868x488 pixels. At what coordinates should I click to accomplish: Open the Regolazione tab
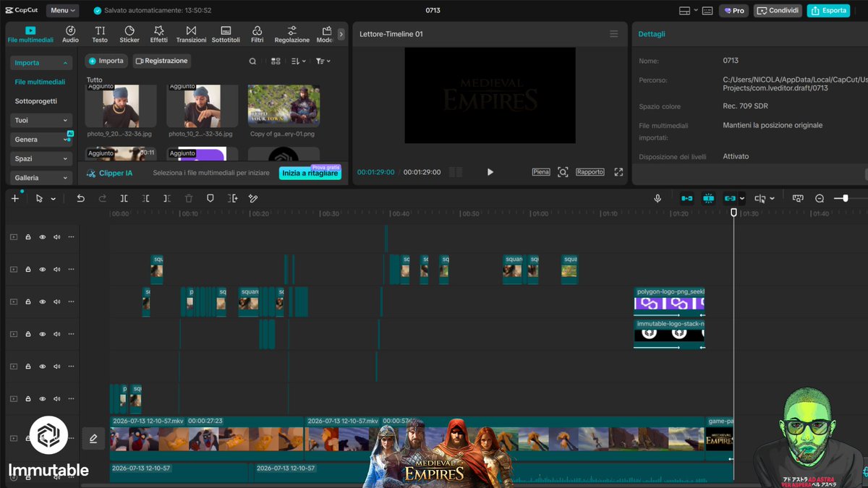coord(292,34)
